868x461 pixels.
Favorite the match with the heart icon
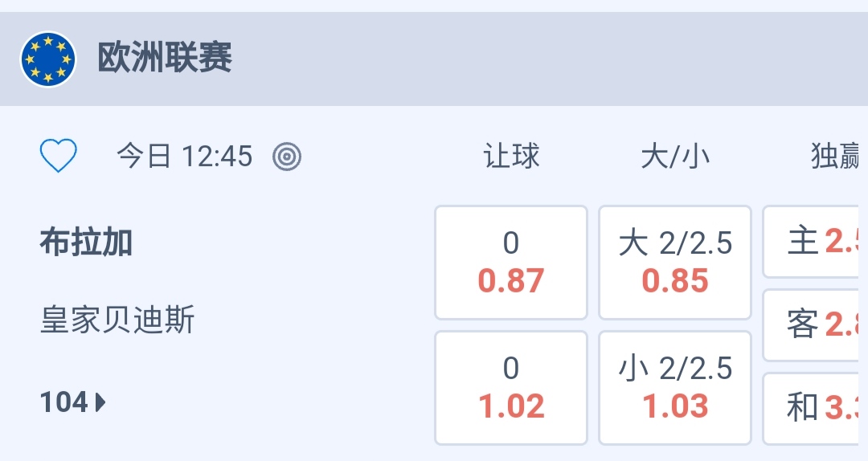(59, 156)
